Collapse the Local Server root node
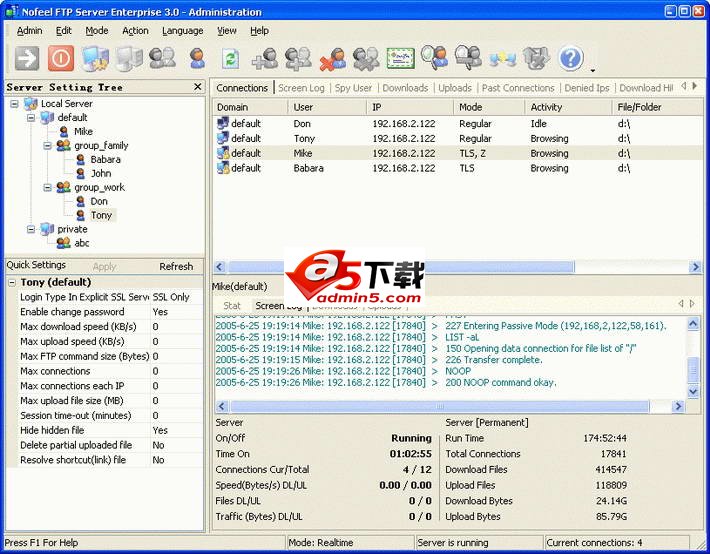The height and width of the screenshot is (554, 710). (x=15, y=104)
